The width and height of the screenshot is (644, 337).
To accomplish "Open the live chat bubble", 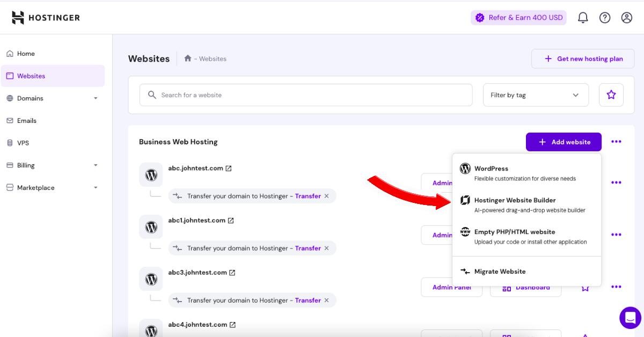I will [631, 318].
